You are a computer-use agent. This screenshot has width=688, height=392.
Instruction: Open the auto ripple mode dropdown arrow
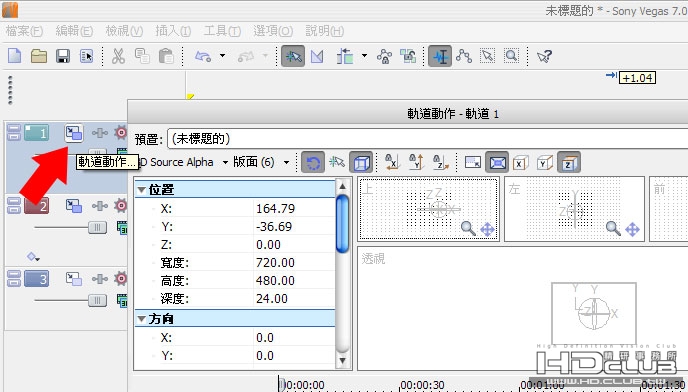365,56
